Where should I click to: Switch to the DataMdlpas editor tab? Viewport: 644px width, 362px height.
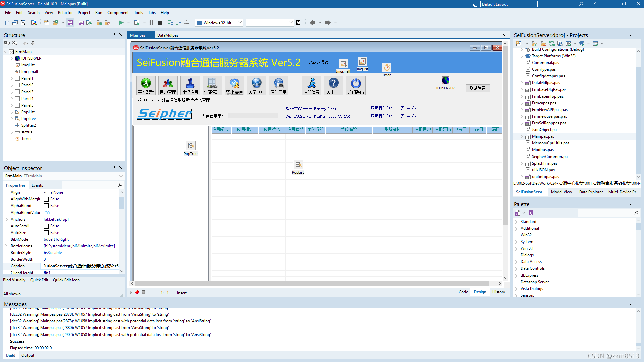pos(168,35)
